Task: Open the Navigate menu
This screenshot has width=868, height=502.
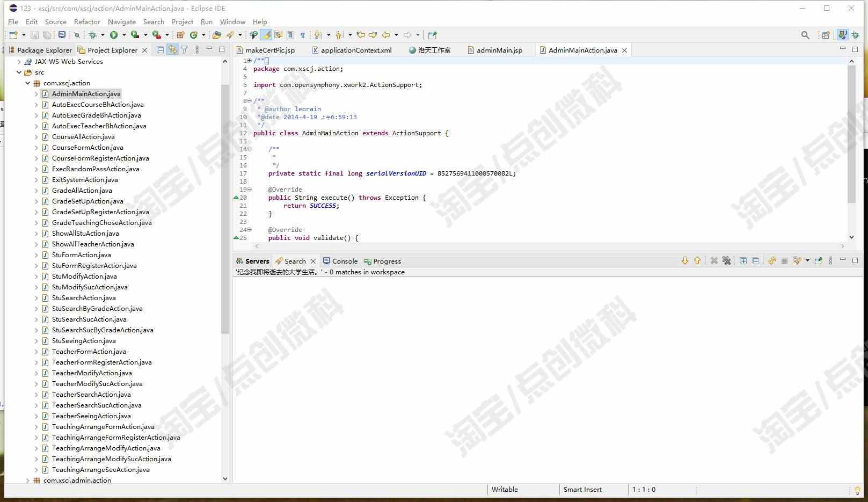Action: click(122, 22)
